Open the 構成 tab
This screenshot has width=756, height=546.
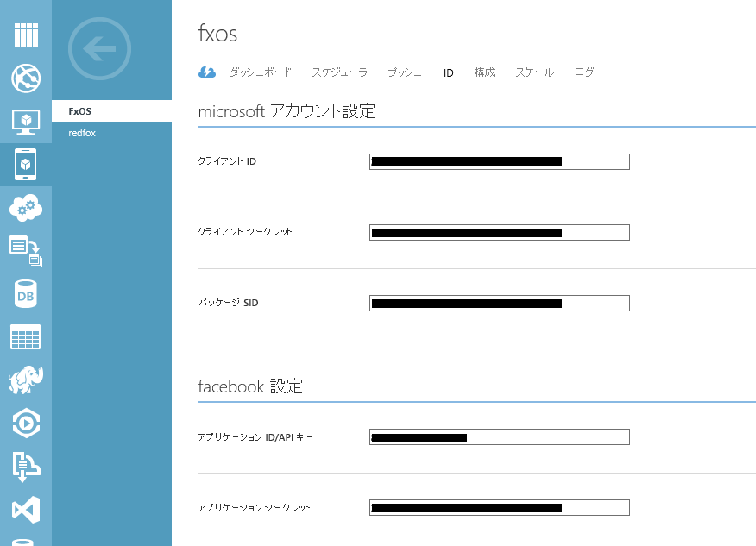(x=484, y=72)
